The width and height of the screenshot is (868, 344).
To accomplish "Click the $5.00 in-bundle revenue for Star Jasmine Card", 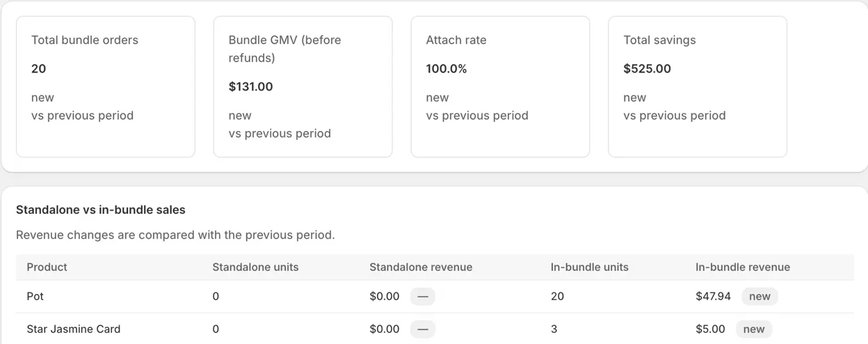I will (710, 329).
